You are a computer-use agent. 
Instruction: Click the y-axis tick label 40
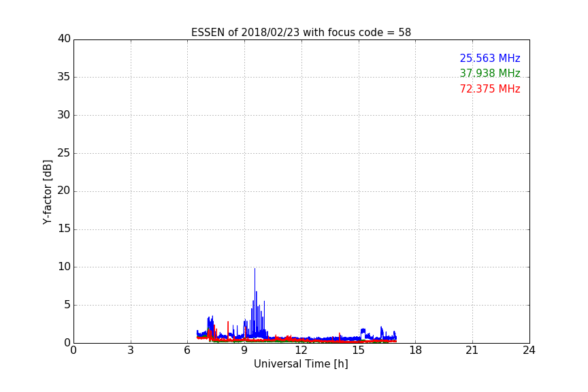pyautogui.click(x=64, y=39)
